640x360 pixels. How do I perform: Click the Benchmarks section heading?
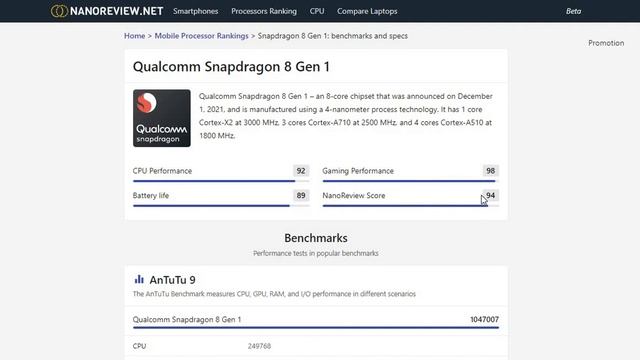pos(316,238)
